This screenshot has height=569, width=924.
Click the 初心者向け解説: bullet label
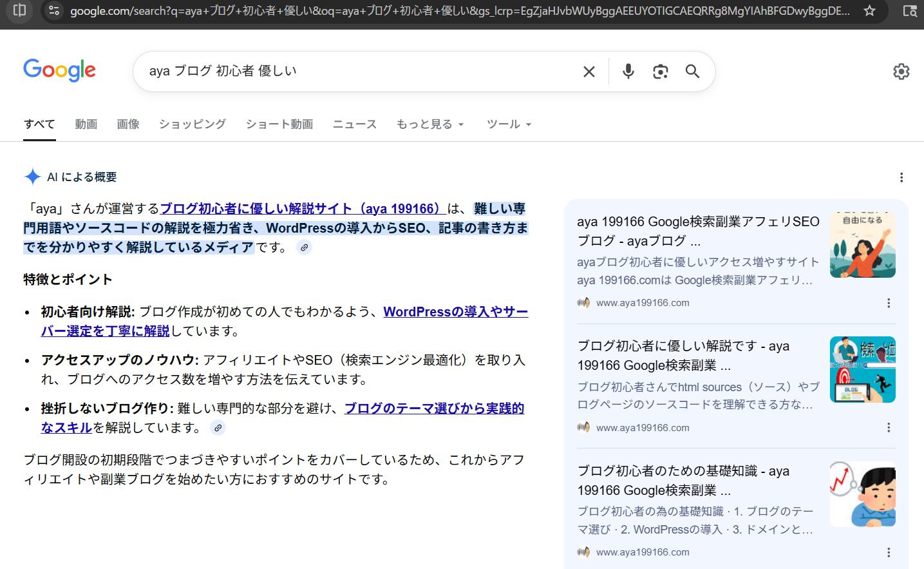[88, 312]
